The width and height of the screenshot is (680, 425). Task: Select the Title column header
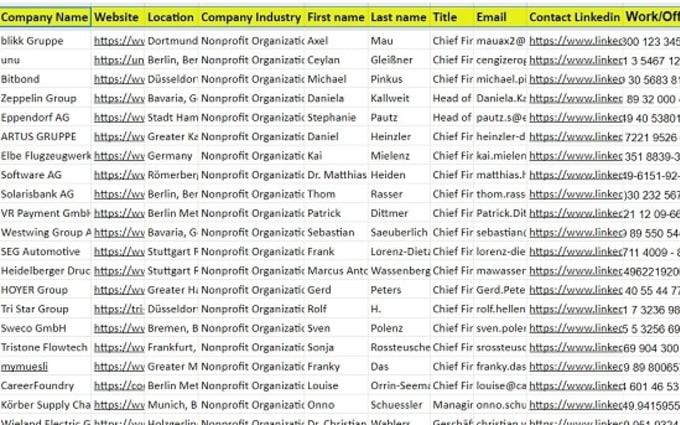pyautogui.click(x=452, y=17)
